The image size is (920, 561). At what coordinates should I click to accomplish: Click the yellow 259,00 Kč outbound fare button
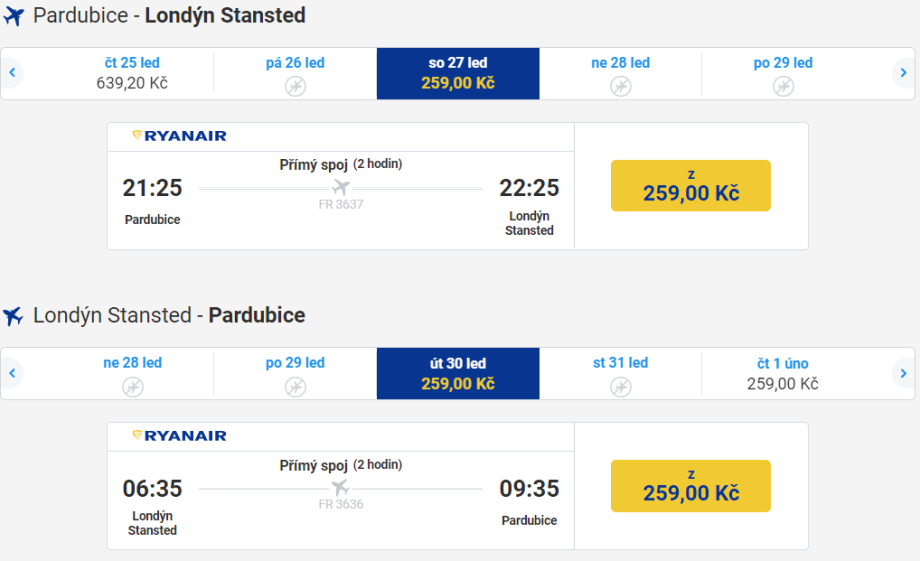[x=690, y=186]
